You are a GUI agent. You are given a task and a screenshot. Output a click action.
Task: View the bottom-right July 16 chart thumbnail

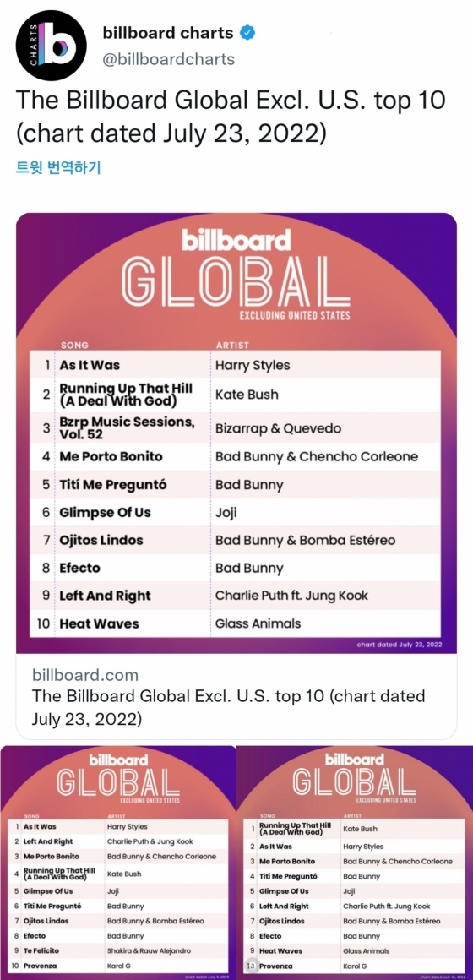[355, 863]
